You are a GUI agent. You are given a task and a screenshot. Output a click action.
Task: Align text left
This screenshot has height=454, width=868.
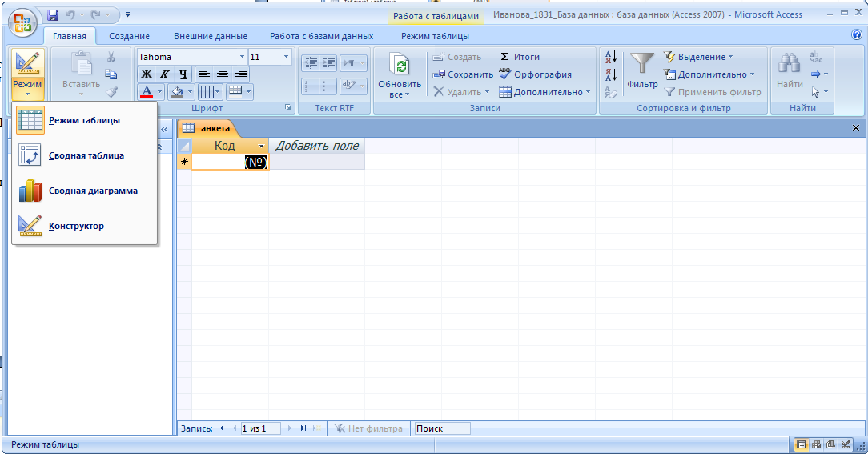[x=203, y=74]
